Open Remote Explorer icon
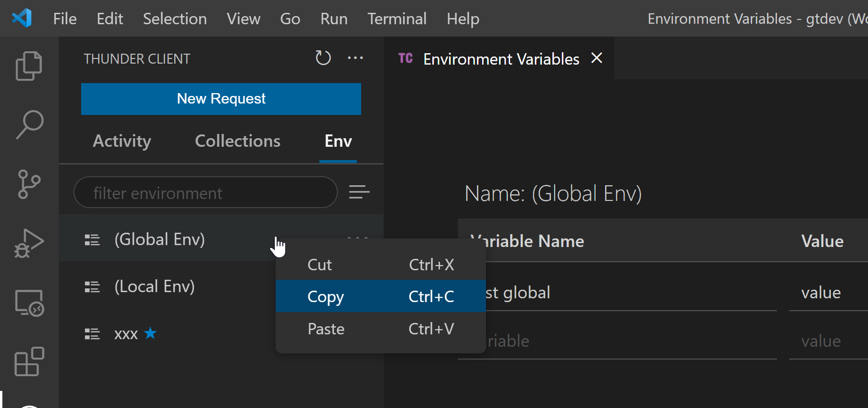This screenshot has height=408, width=868. point(29,303)
